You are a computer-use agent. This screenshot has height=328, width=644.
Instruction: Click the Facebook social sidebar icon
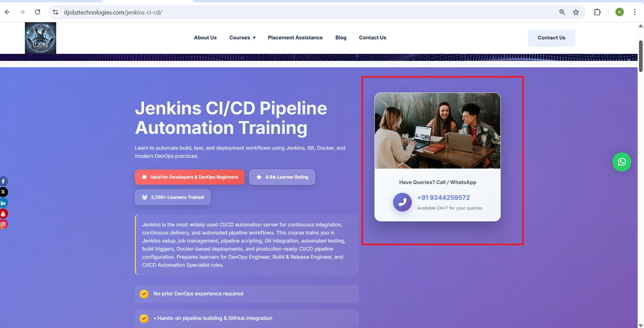[x=3, y=181]
